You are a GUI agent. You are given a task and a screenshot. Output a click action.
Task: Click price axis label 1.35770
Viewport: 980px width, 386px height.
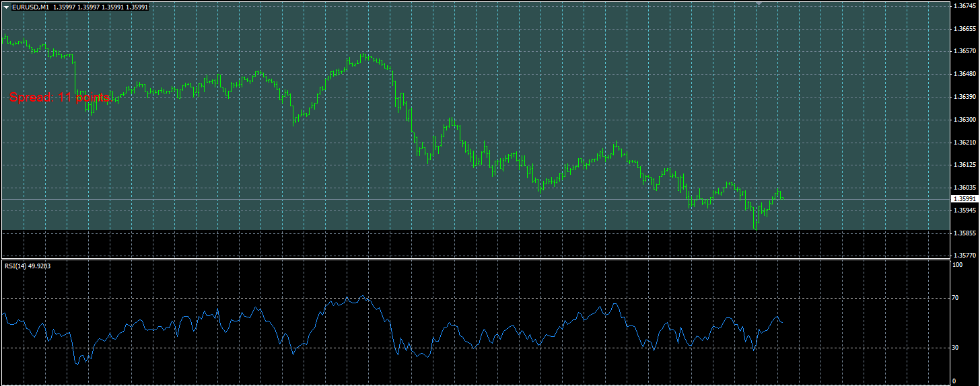(965, 256)
